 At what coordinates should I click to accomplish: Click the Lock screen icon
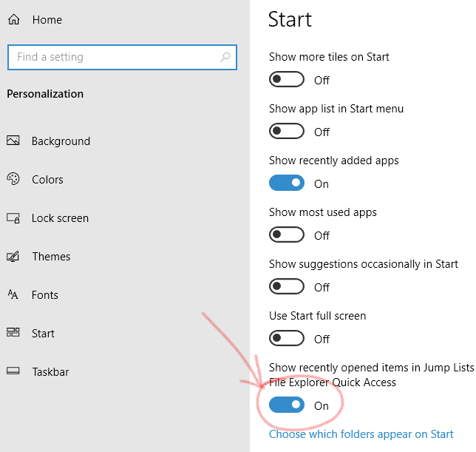tap(13, 217)
